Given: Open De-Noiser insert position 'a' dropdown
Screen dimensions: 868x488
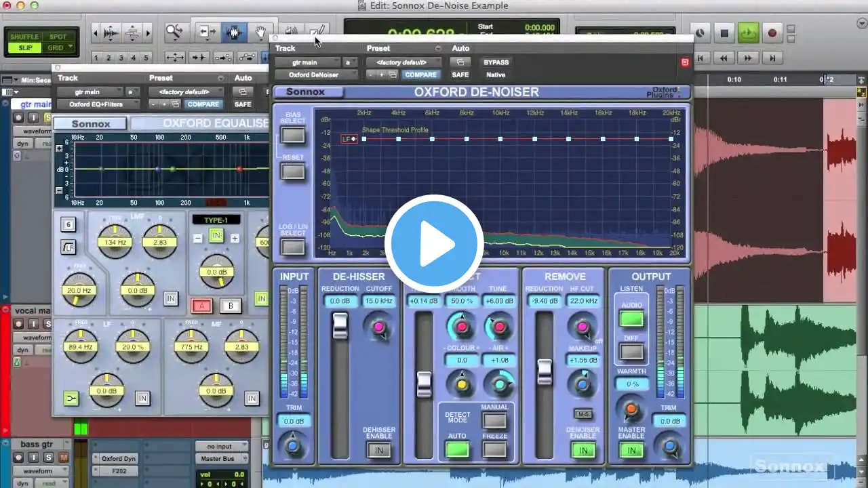Looking at the screenshot, I should tap(349, 62).
